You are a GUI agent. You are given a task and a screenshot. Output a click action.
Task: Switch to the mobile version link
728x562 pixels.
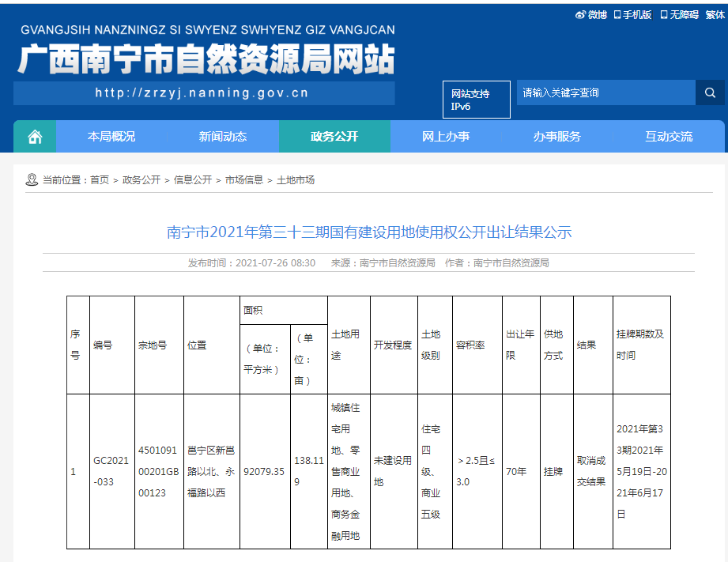click(x=633, y=14)
